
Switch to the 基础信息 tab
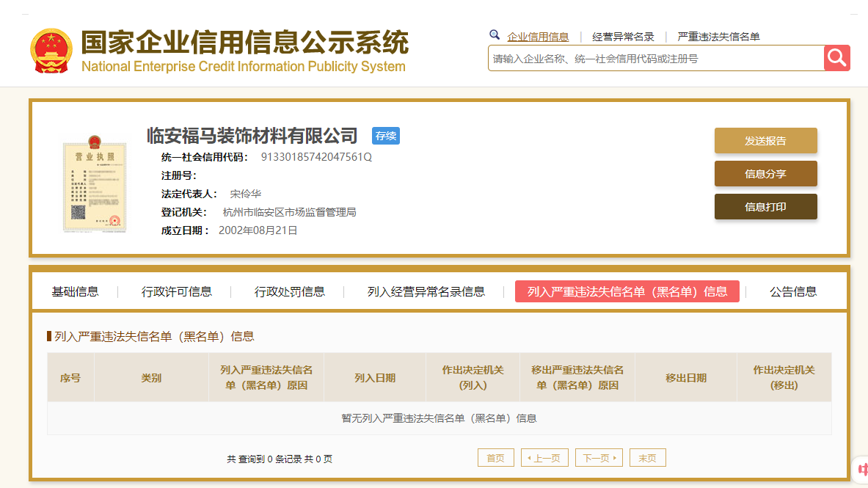click(x=75, y=292)
